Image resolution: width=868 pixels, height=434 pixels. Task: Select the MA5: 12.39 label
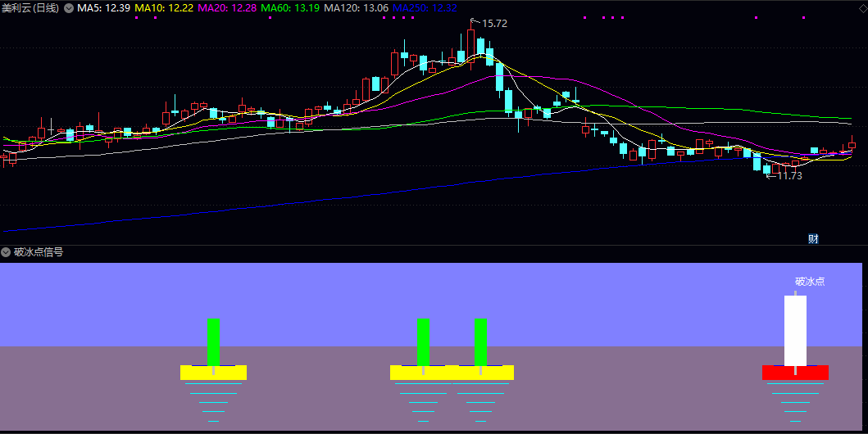pos(103,8)
